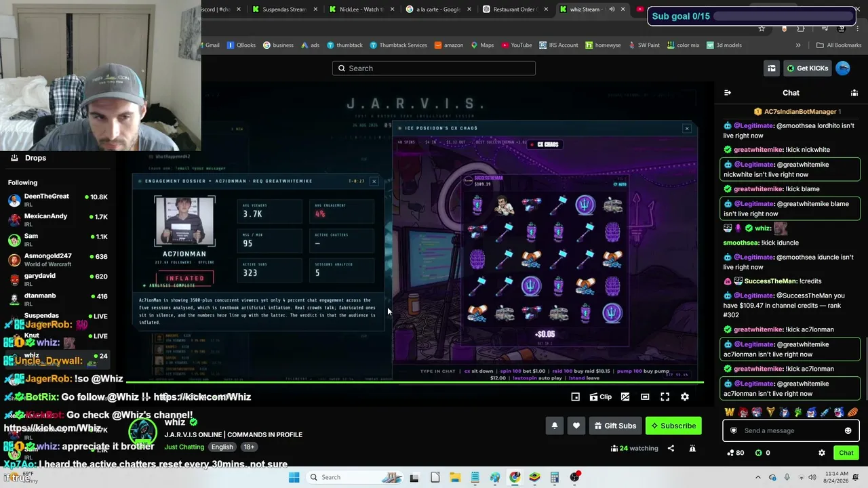
Task: Click the English language tag
Action: point(222,447)
